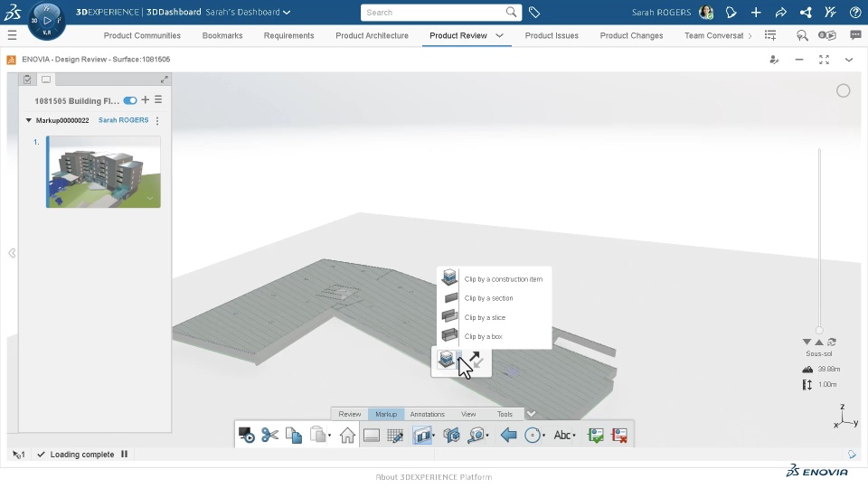Click the slide panel tab icon
The image size is (868, 488).
(x=46, y=80)
